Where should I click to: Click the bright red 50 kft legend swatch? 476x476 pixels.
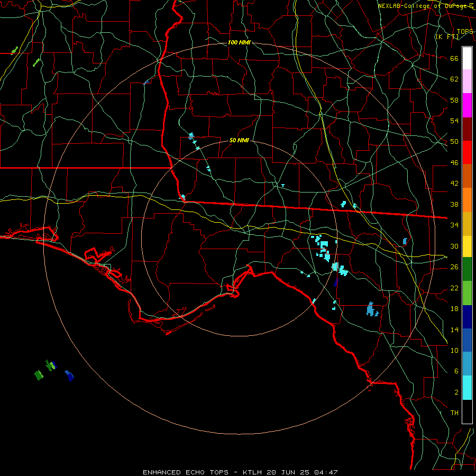click(467, 152)
